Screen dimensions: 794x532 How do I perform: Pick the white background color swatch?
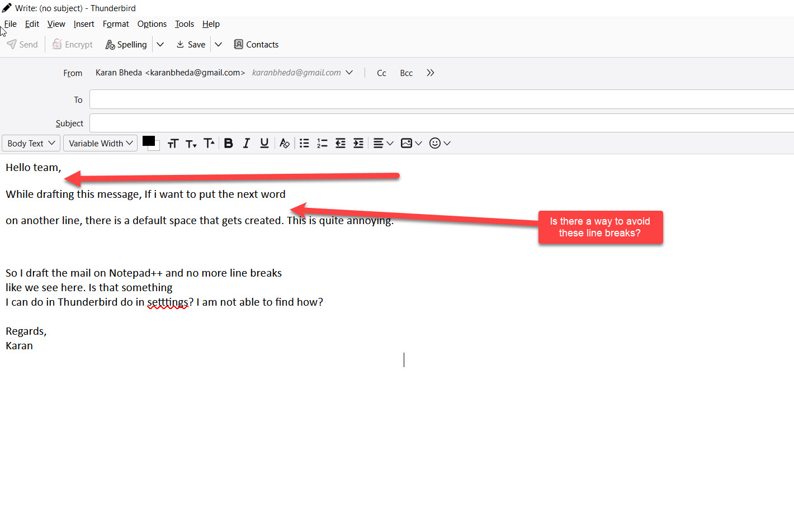click(x=157, y=148)
